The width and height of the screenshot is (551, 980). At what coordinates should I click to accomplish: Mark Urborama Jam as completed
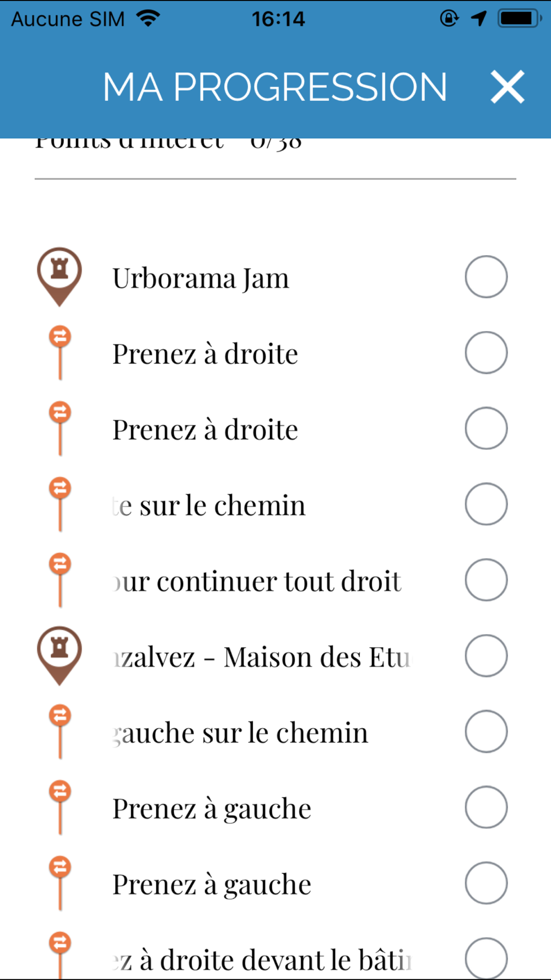pos(486,277)
